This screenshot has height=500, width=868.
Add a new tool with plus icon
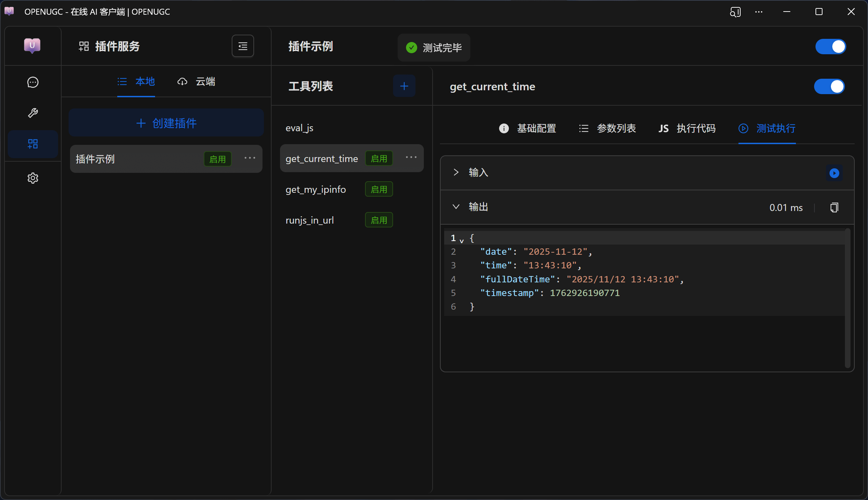point(404,86)
